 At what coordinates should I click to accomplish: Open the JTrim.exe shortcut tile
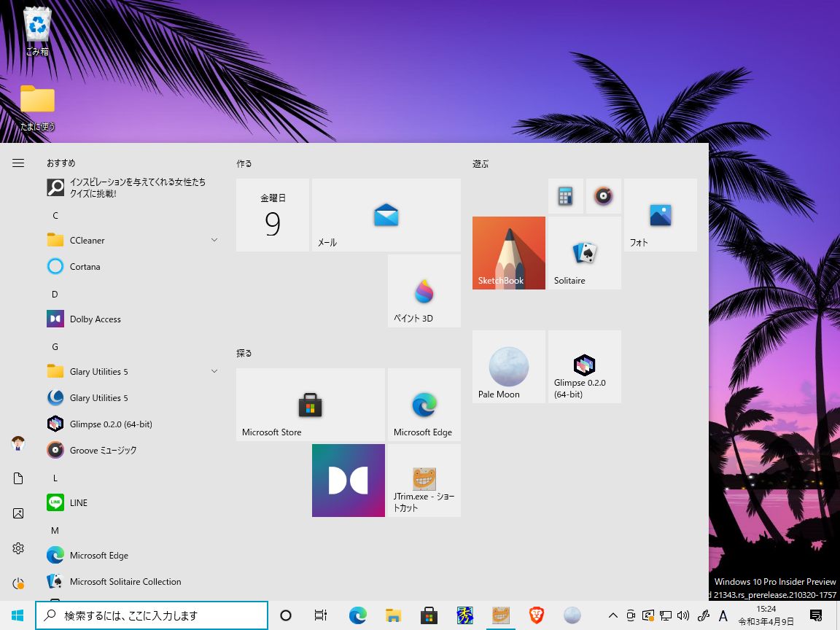tap(424, 480)
